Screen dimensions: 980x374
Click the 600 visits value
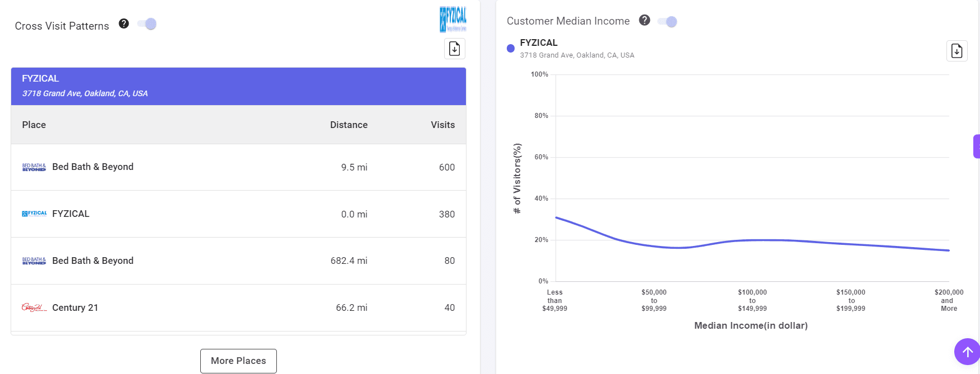click(447, 167)
